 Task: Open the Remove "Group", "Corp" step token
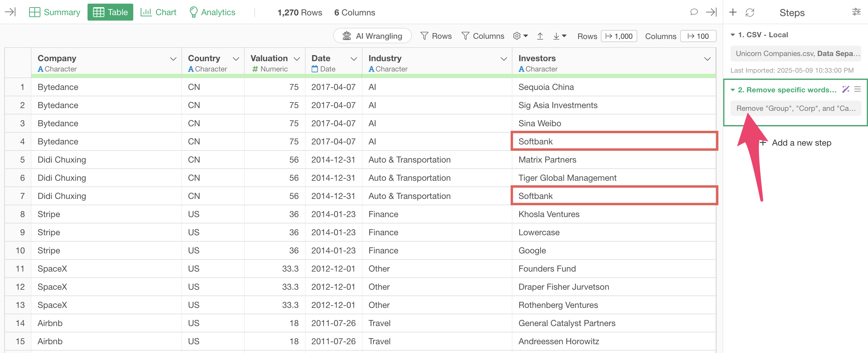[x=796, y=108]
